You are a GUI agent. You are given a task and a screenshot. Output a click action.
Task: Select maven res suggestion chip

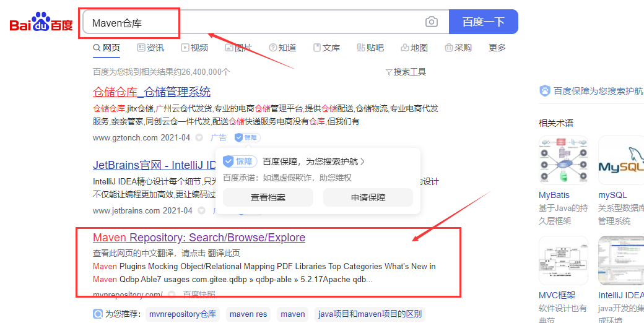pyautogui.click(x=248, y=314)
